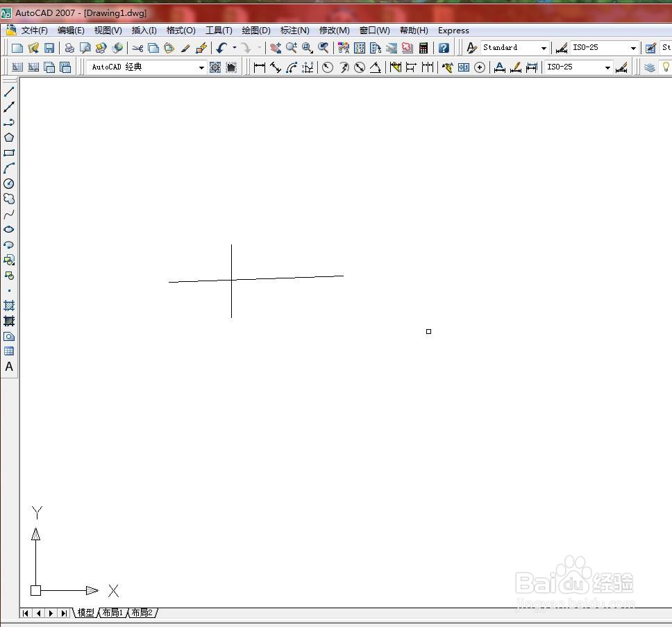Viewport: 672px width, 627px height.
Task: Select the Match Properties brush icon
Action: 185,48
